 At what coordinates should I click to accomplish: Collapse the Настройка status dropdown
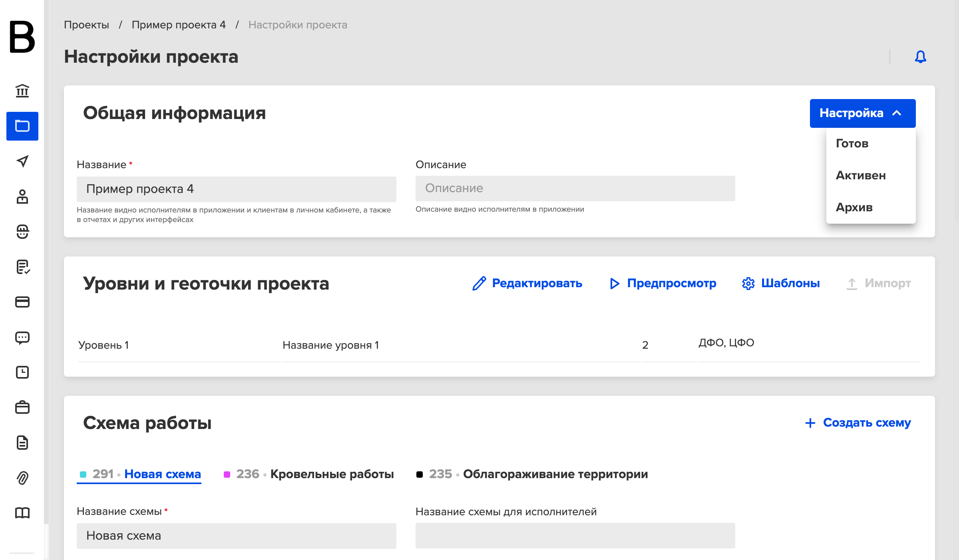pyautogui.click(x=863, y=113)
